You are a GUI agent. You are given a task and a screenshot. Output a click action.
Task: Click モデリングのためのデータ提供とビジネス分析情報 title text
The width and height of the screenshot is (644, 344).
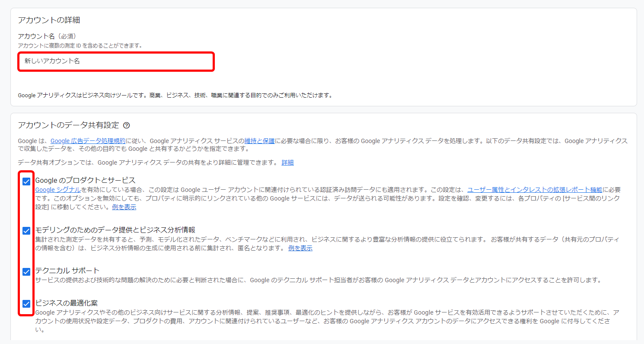[115, 229]
